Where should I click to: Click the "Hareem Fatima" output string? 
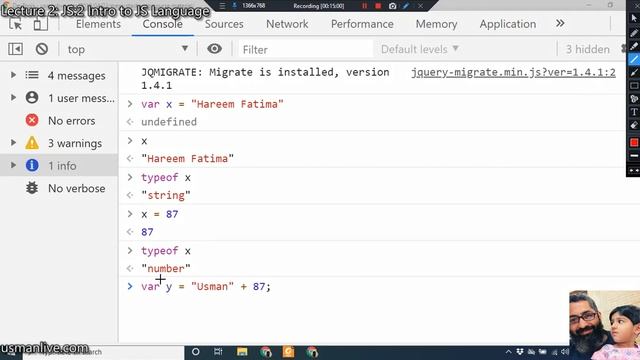(x=187, y=158)
